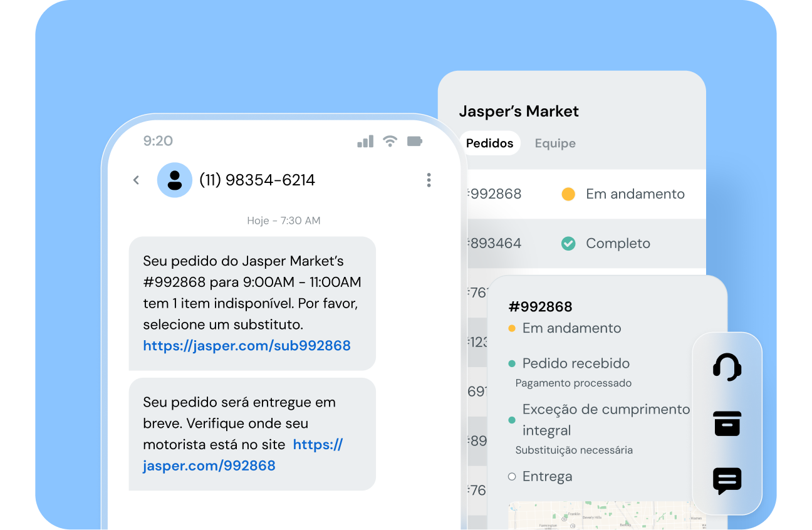The image size is (812, 530).
Task: Click the green checkmark on order 893464
Action: point(568,243)
